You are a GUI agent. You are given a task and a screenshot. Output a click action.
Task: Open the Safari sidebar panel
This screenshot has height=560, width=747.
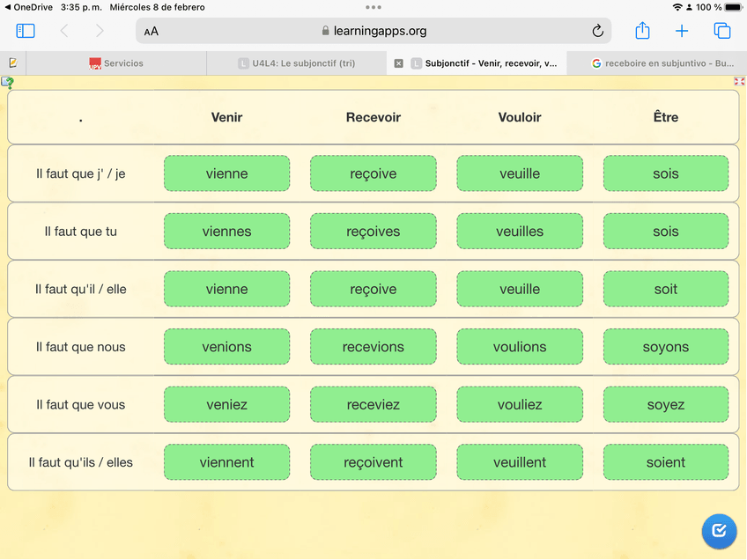click(x=26, y=31)
